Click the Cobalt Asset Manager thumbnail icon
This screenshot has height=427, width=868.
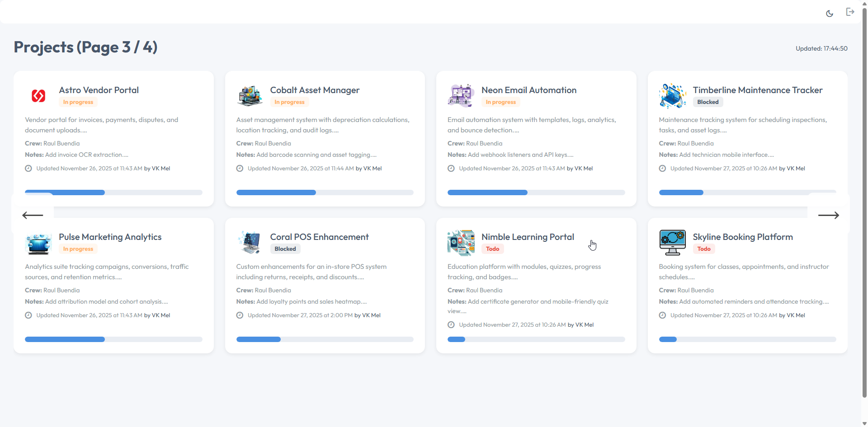[x=250, y=95]
